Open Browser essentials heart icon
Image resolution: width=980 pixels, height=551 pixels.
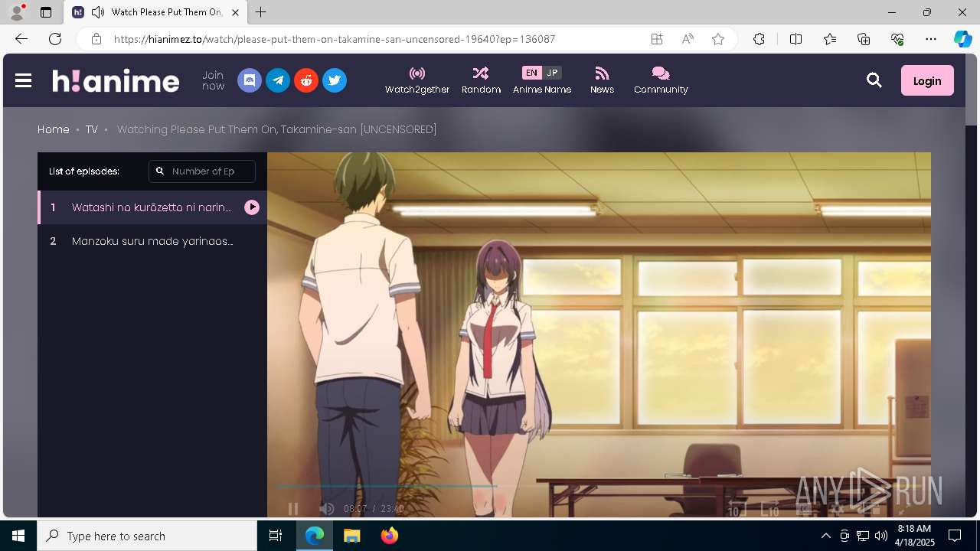pyautogui.click(x=897, y=39)
